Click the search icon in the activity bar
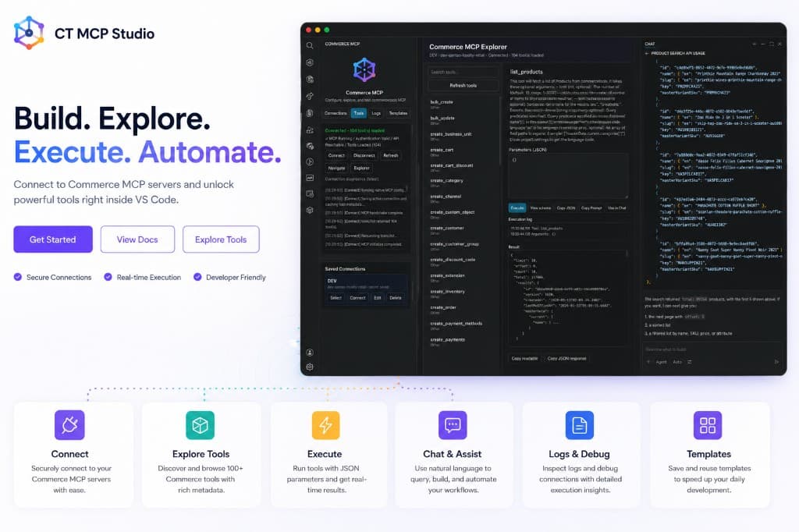The height and width of the screenshot is (532, 799). tap(310, 46)
